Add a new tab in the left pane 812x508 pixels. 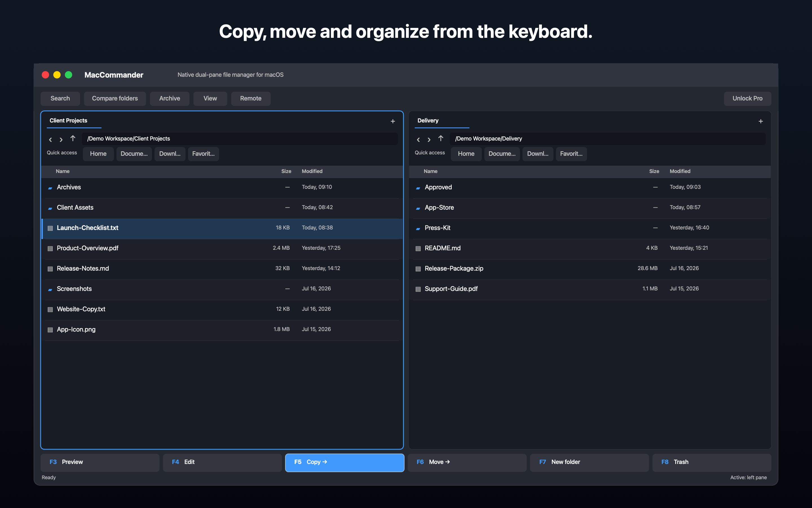(393, 121)
